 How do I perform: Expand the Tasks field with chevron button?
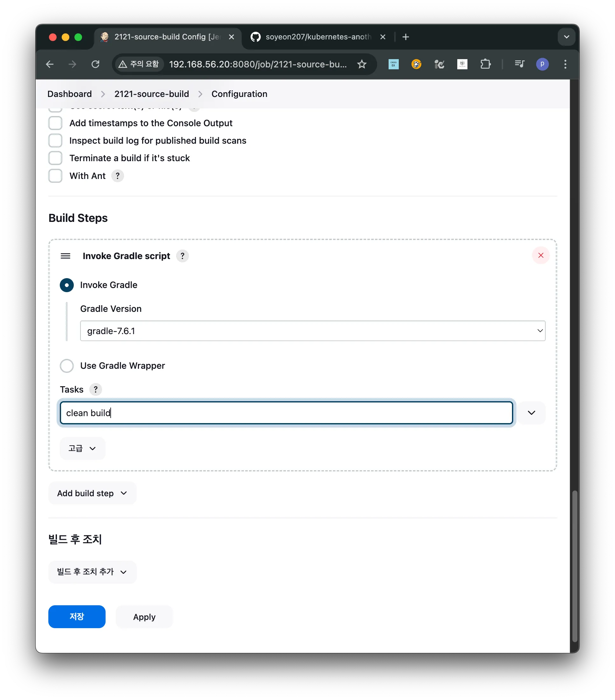[x=531, y=413]
